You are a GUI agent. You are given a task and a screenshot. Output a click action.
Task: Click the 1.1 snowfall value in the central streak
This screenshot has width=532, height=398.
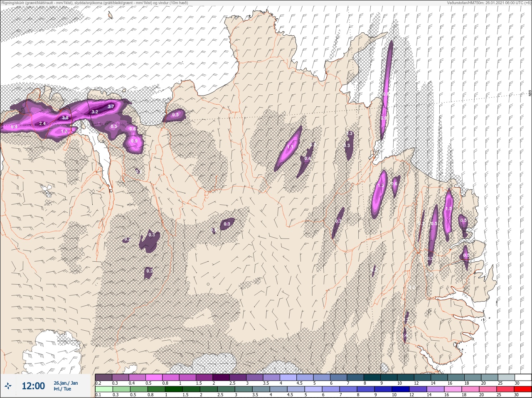(x=290, y=147)
